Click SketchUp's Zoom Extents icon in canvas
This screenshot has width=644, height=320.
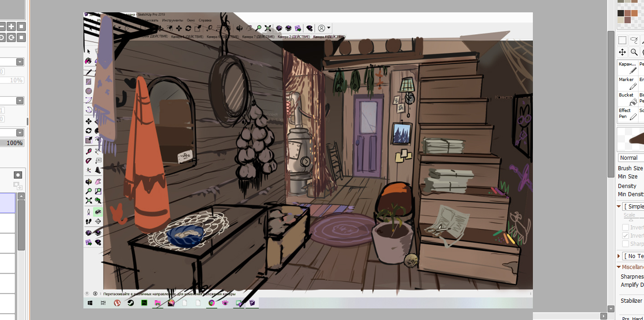pyautogui.click(x=268, y=28)
